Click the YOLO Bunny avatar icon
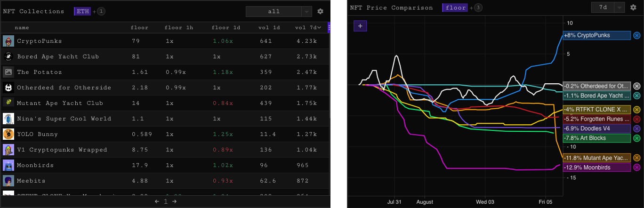The width and height of the screenshot is (644, 208). 8,135
